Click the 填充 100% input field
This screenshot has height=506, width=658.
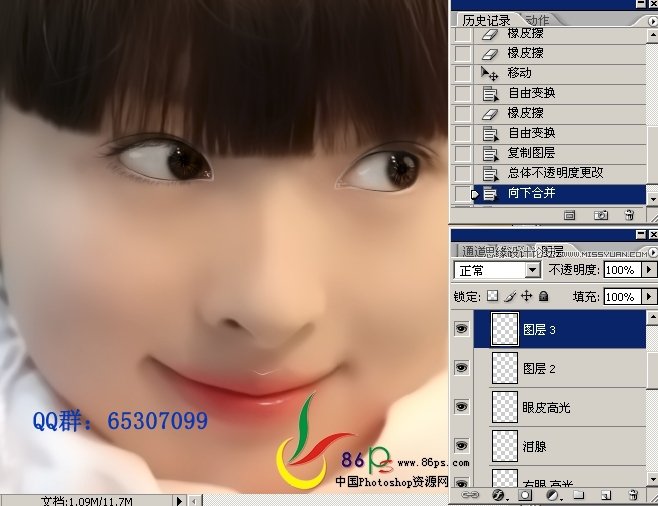pos(622,297)
